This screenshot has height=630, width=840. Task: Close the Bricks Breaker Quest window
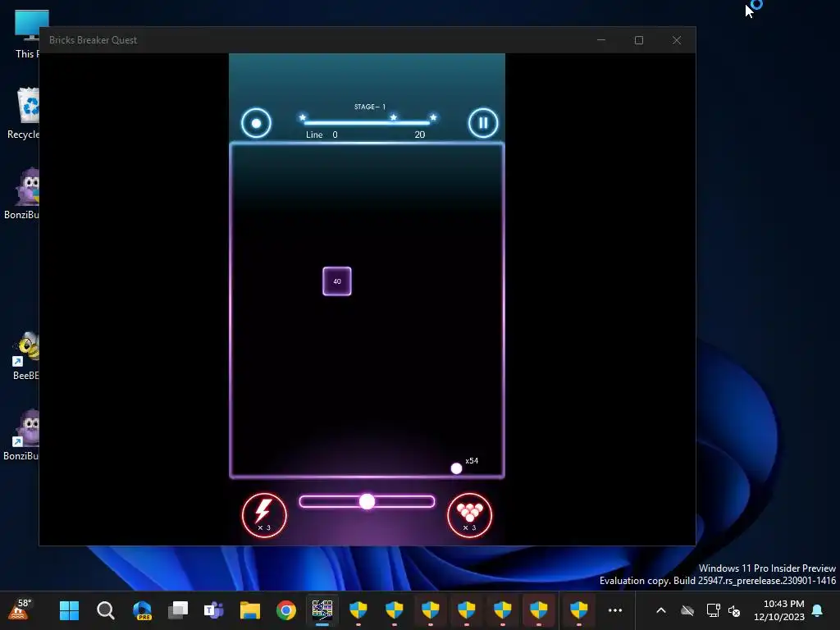(677, 40)
